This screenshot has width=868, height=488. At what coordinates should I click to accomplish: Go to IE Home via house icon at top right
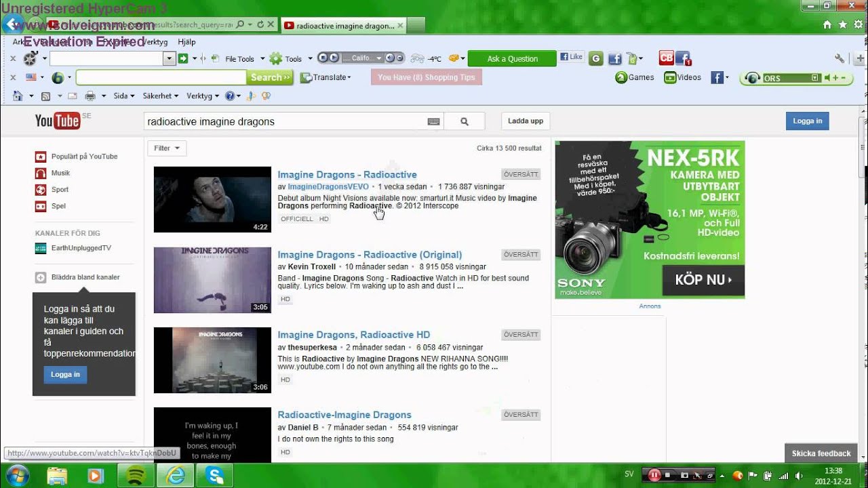tap(827, 24)
